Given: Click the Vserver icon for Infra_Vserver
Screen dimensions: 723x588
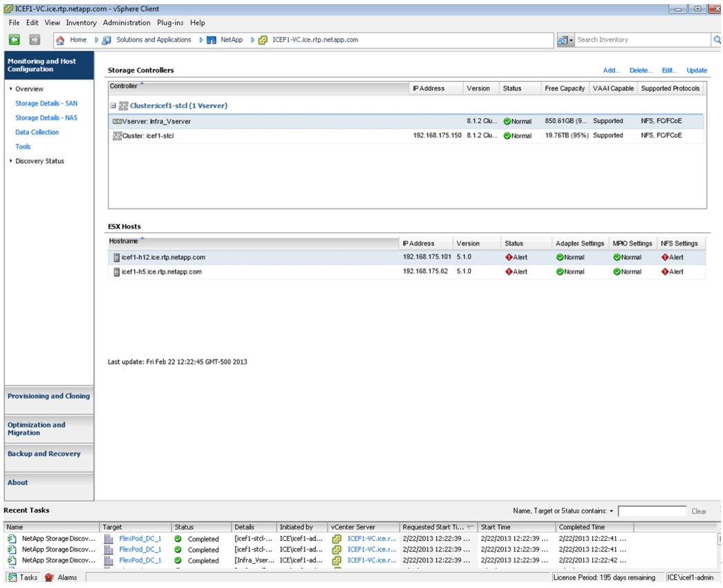Looking at the screenshot, I should point(117,121).
